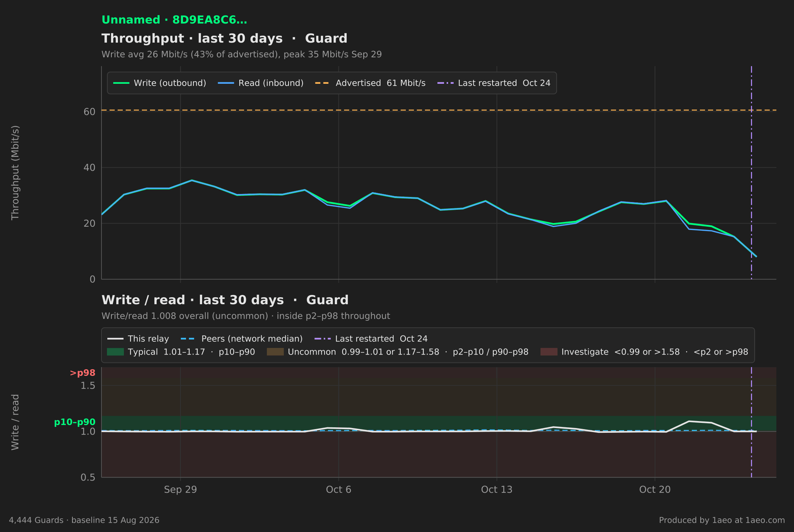Viewport: 794px width, 532px height.
Task: Click the 'Throughput · last 30 days · Guard' heading
Action: pos(224,39)
